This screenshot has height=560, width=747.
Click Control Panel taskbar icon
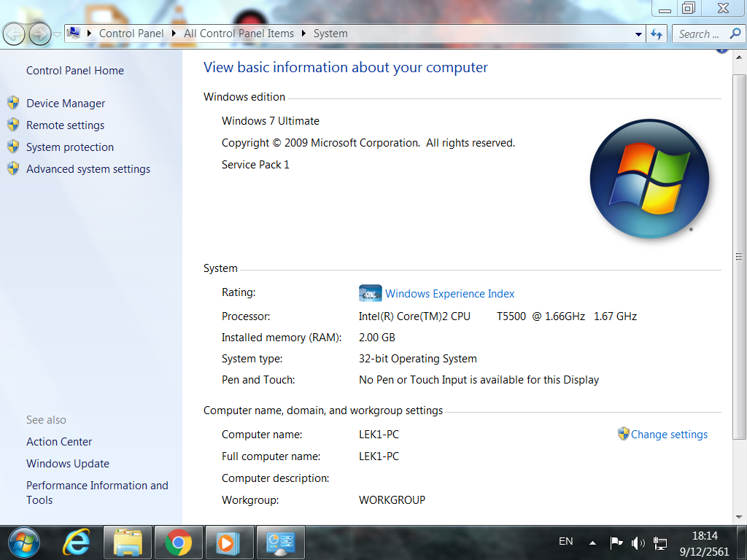[281, 542]
